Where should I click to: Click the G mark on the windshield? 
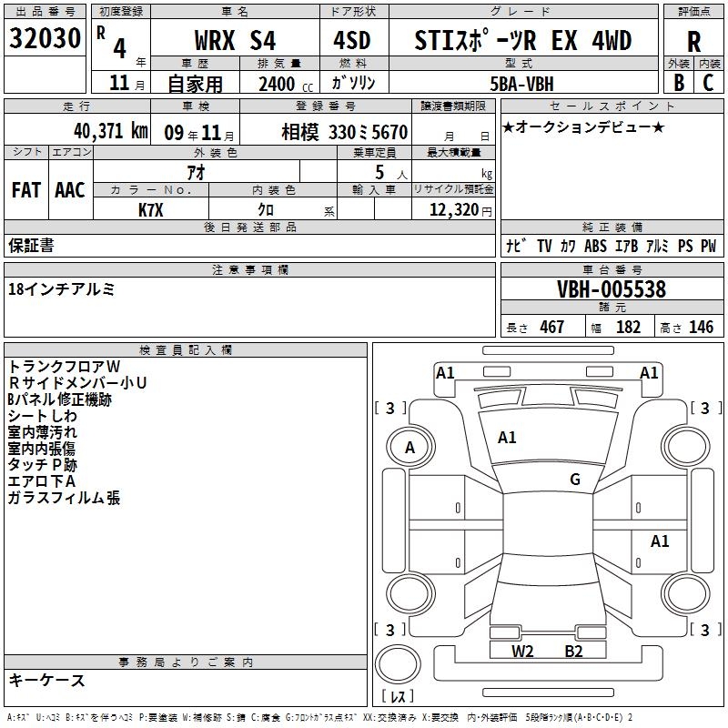click(x=575, y=479)
